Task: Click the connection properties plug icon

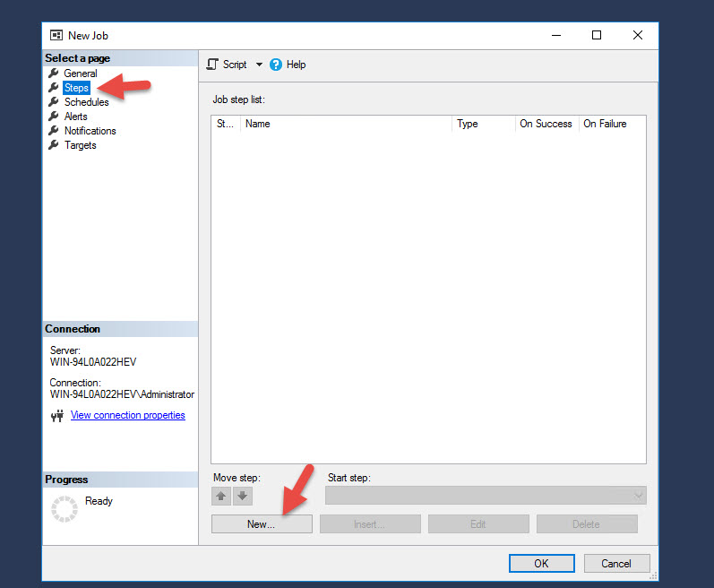Action: pyautogui.click(x=57, y=415)
